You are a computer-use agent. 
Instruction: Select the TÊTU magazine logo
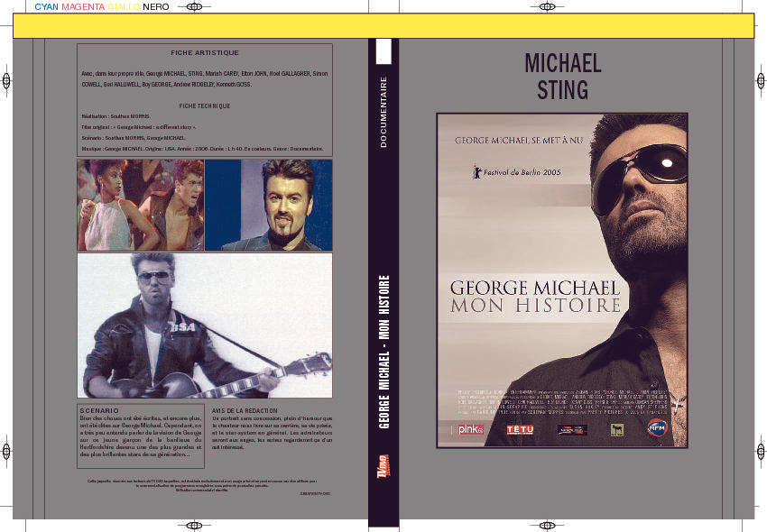coord(522,429)
